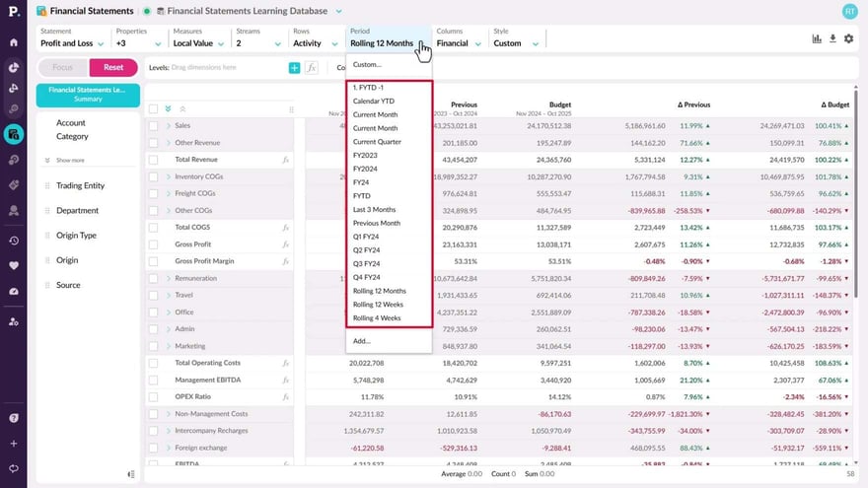The width and height of the screenshot is (868, 488).
Task: Open the favorites heart icon in sidebar
Action: click(14, 265)
